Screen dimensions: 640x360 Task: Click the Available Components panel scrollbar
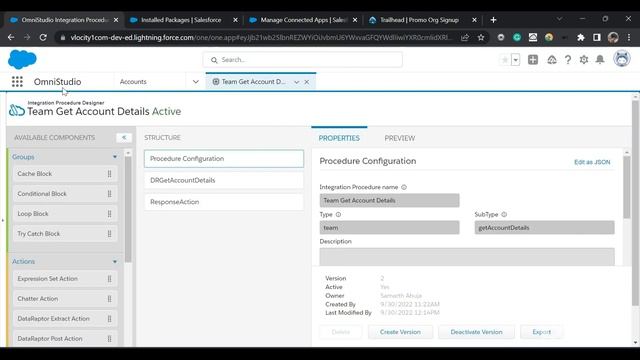128,209
